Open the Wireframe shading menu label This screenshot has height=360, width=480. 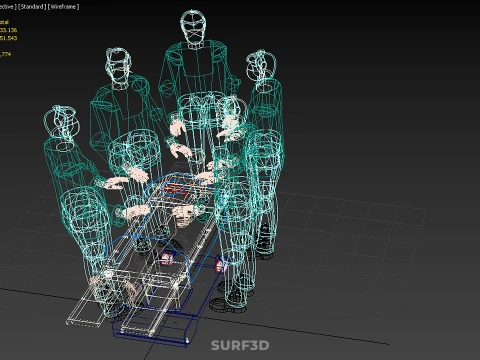pyautogui.click(x=63, y=7)
